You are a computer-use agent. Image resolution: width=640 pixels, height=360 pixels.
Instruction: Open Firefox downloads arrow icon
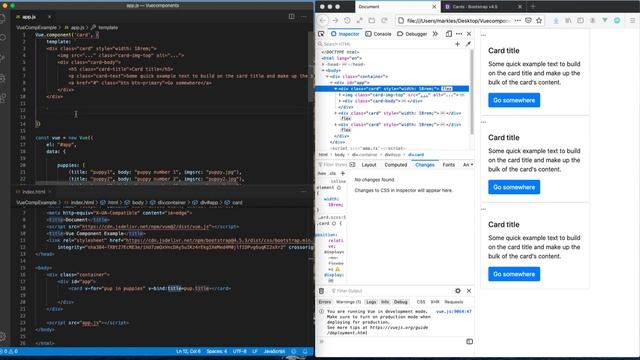coord(556,20)
